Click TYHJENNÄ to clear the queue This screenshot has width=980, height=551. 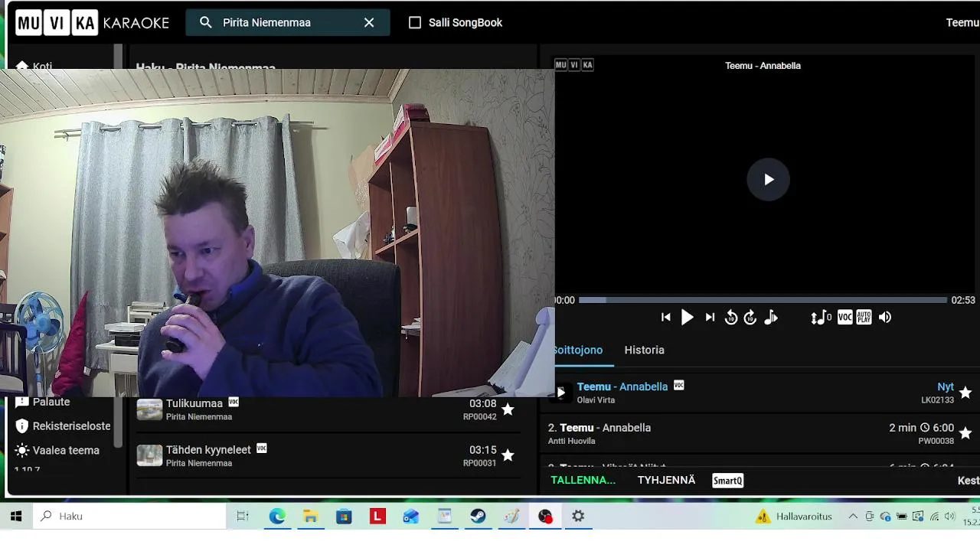[666, 480]
